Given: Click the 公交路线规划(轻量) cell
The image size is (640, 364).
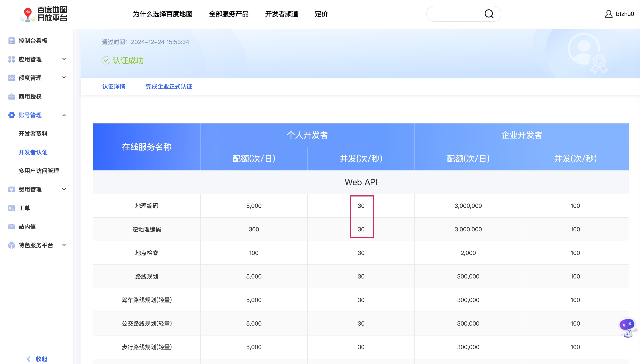Looking at the screenshot, I should click(x=147, y=324).
